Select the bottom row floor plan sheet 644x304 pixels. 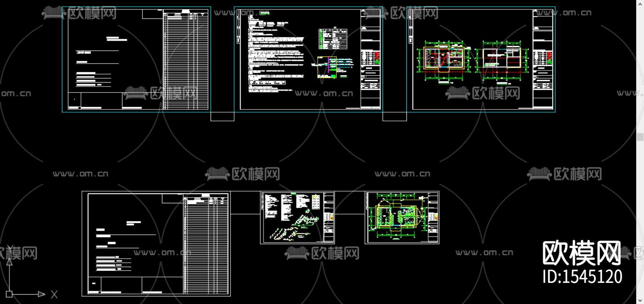coord(402,218)
